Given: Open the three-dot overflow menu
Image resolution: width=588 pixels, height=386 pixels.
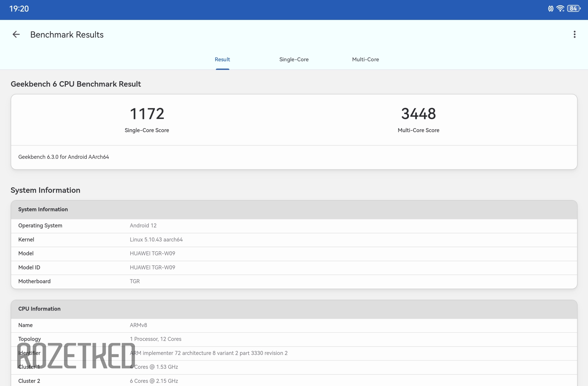Looking at the screenshot, I should [574, 34].
